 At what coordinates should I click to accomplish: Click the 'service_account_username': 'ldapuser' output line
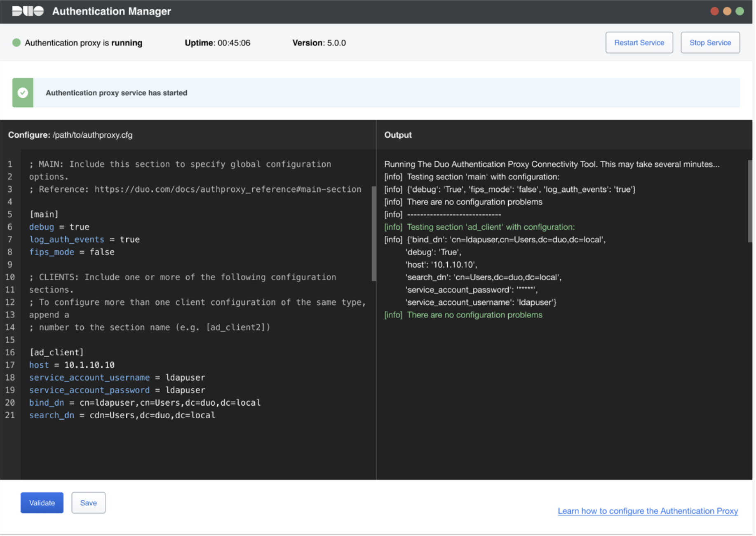[481, 302]
